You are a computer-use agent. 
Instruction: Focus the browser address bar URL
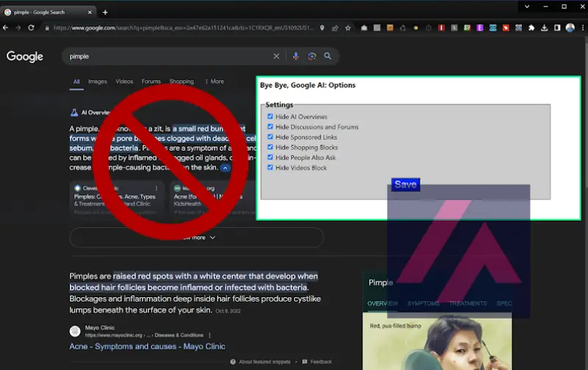tap(183, 28)
